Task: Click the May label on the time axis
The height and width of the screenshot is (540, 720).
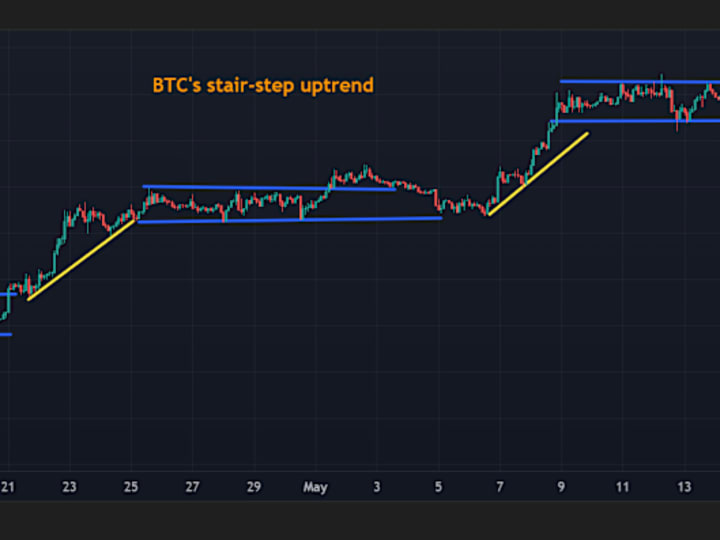Action: (315, 487)
